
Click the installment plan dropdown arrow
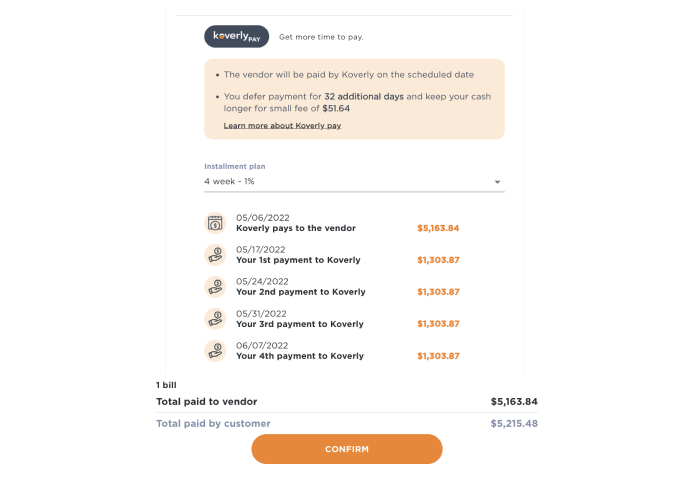[497, 182]
